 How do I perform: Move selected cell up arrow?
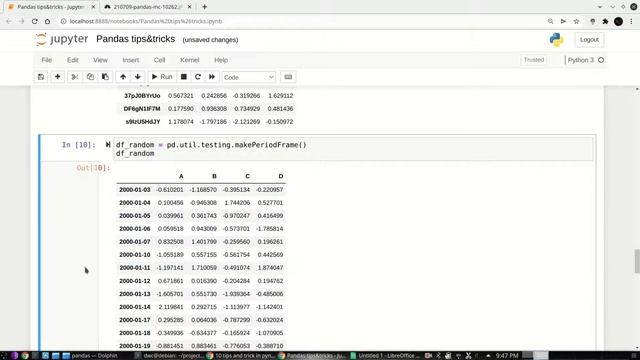coord(123,77)
